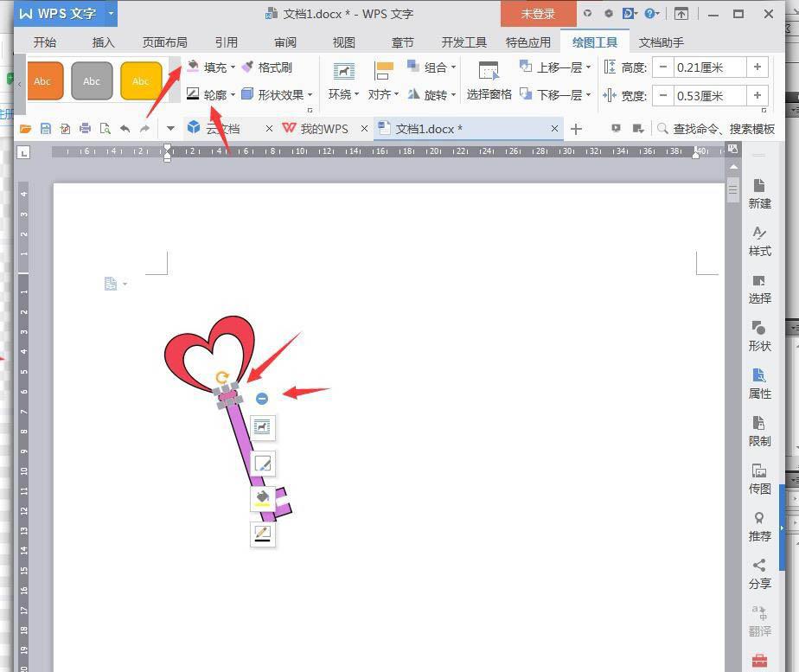This screenshot has width=799, height=672.
Task: Click the floating shape outline pencil icon
Action: point(262,534)
